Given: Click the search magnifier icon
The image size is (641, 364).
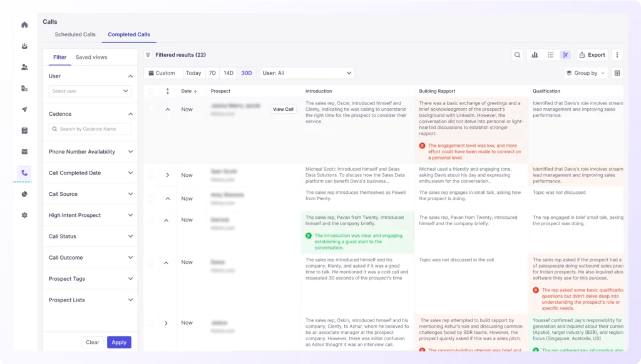Looking at the screenshot, I should coord(517,55).
